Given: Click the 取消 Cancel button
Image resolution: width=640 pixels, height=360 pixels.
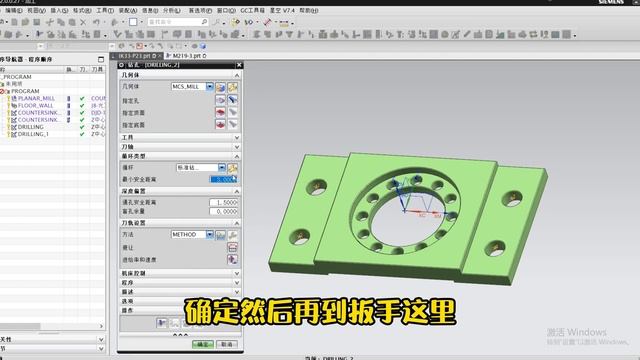Looking at the screenshot, I should 227,344.
